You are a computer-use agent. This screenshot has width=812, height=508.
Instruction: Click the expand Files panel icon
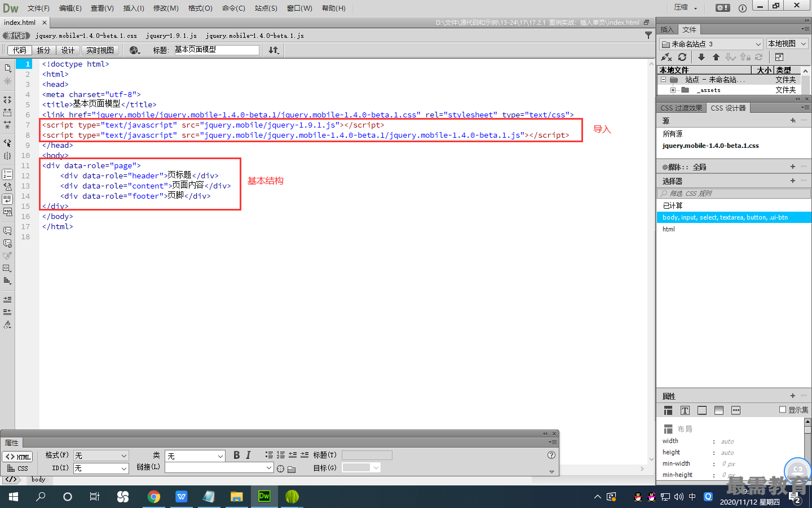click(x=779, y=57)
